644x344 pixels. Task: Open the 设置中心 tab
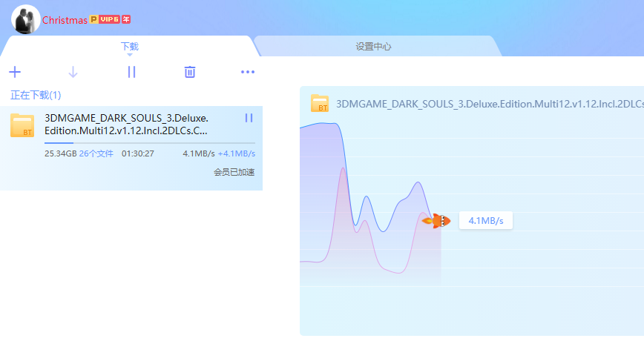point(373,47)
